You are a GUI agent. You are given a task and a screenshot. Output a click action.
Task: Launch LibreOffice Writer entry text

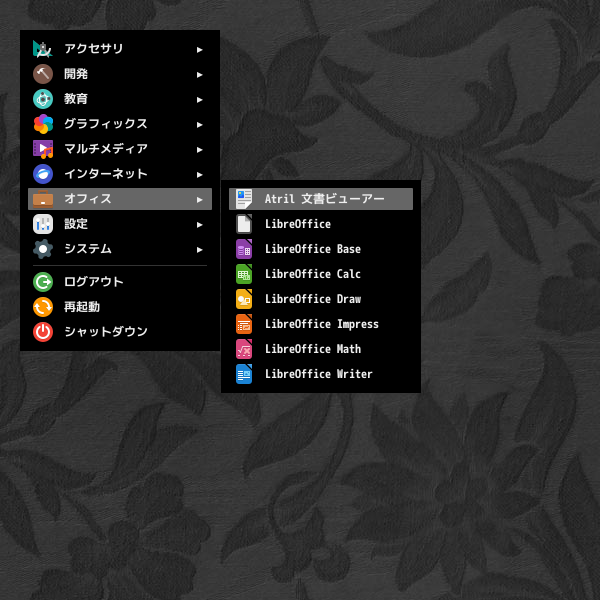319,374
